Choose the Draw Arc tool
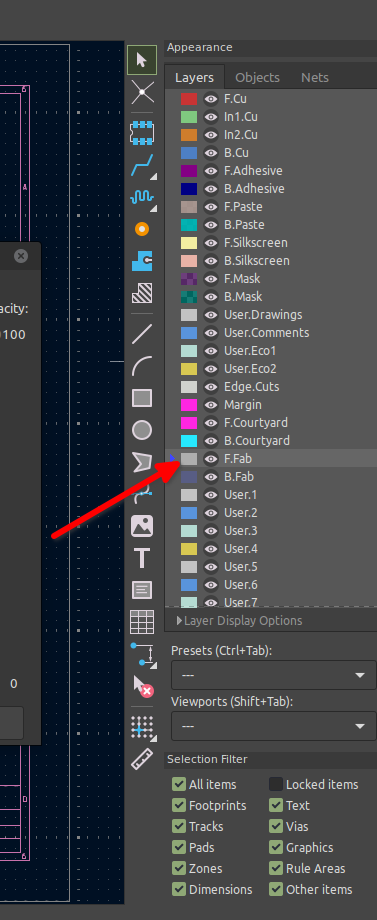 [142, 366]
